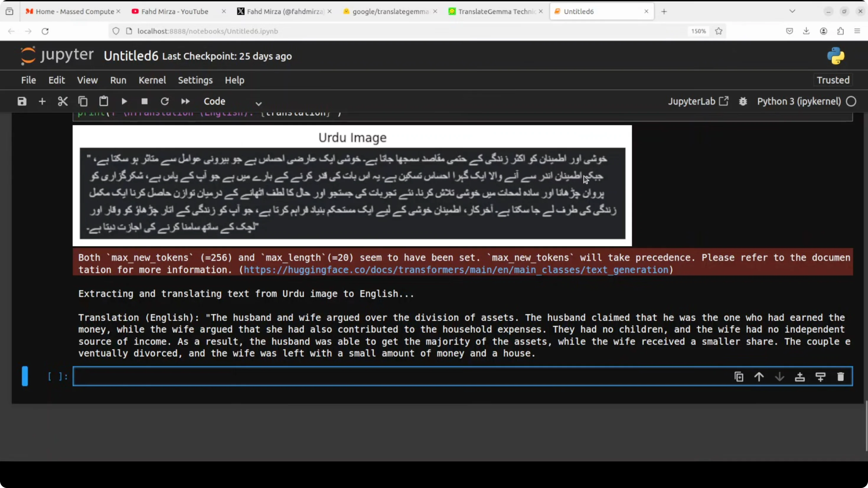Open the Kernel menu
Image resolution: width=868 pixels, height=488 pixels.
pos(152,80)
